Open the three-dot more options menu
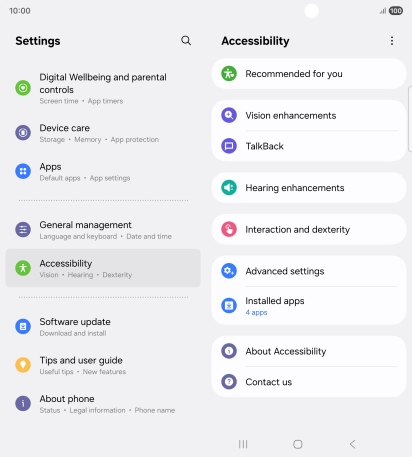The image size is (412, 457). pos(392,41)
